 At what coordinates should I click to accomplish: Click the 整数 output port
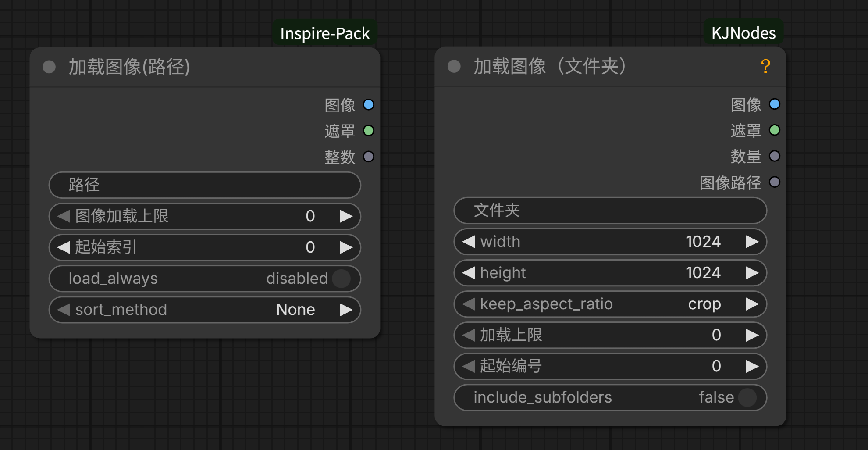point(368,157)
